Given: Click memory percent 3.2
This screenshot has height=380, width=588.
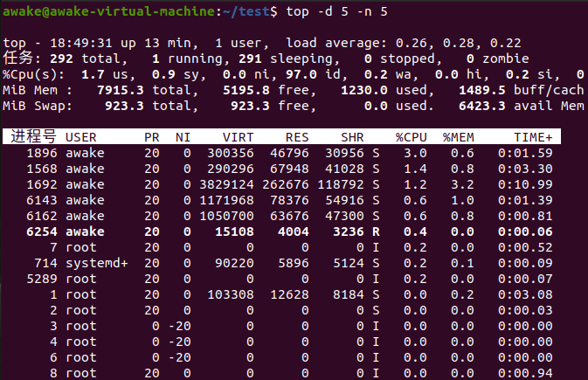Looking at the screenshot, I should coord(462,184).
